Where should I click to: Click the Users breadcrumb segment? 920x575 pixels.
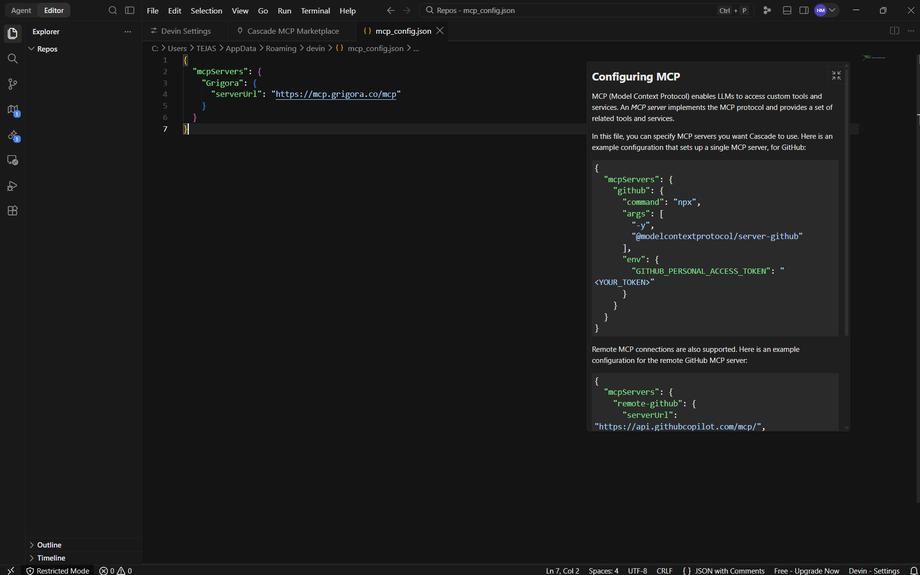[x=177, y=49]
